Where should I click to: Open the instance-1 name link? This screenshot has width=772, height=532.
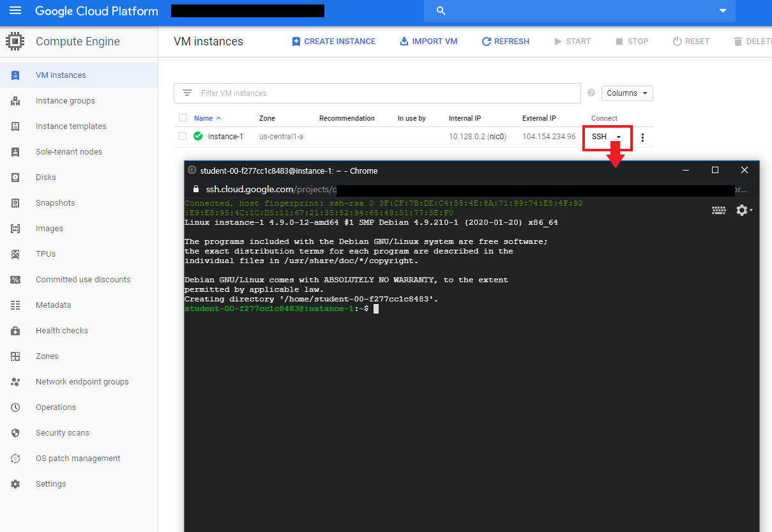click(x=225, y=137)
